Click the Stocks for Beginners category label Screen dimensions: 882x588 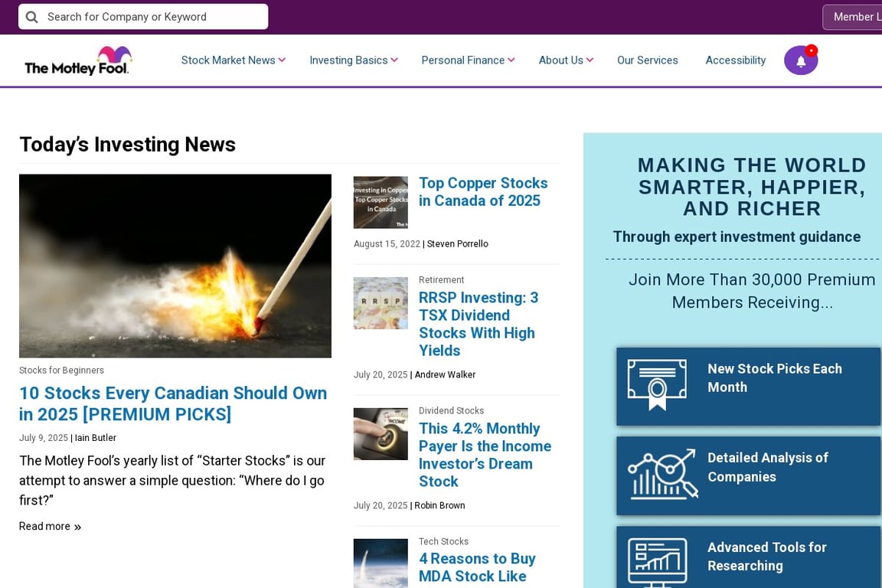coord(61,371)
